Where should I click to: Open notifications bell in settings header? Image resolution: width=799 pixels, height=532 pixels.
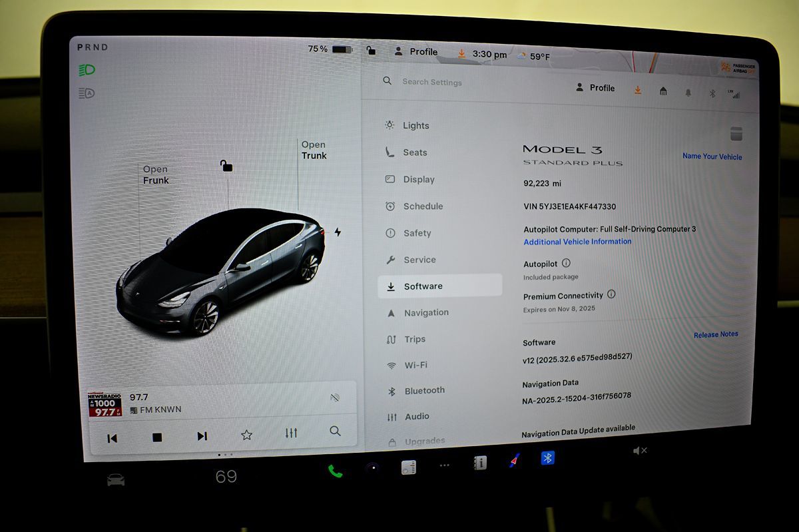pos(688,93)
